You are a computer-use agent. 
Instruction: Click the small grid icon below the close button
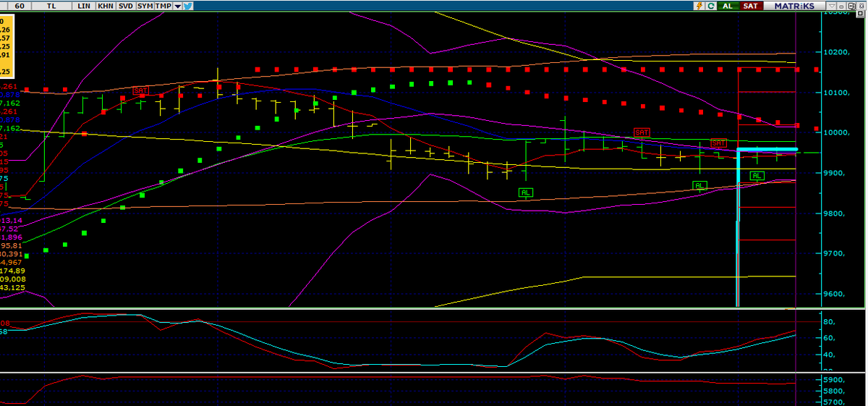click(x=860, y=13)
